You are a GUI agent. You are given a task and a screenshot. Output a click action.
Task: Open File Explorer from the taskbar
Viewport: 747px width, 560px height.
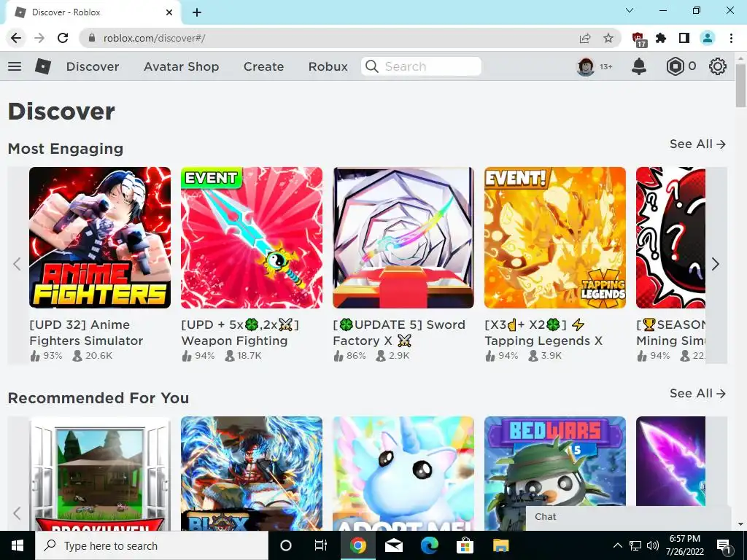point(500,545)
